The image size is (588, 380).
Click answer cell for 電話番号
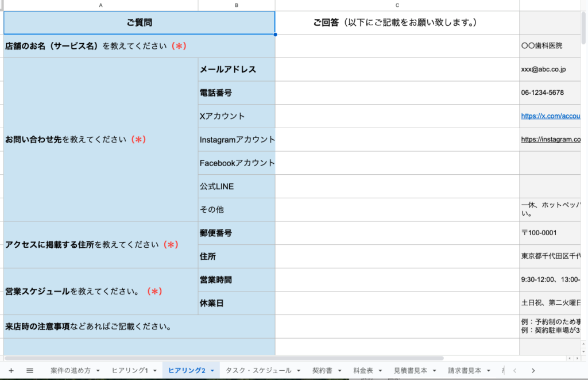[x=397, y=93]
